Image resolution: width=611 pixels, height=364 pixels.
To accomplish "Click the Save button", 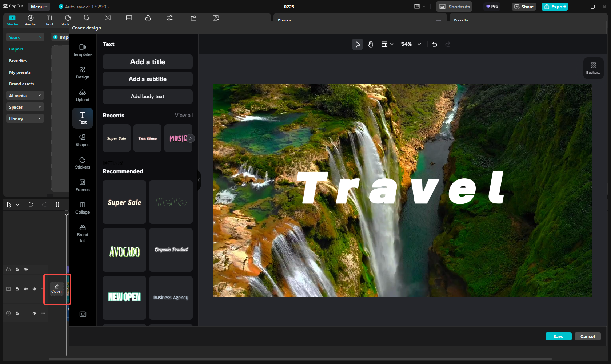I will click(x=558, y=336).
